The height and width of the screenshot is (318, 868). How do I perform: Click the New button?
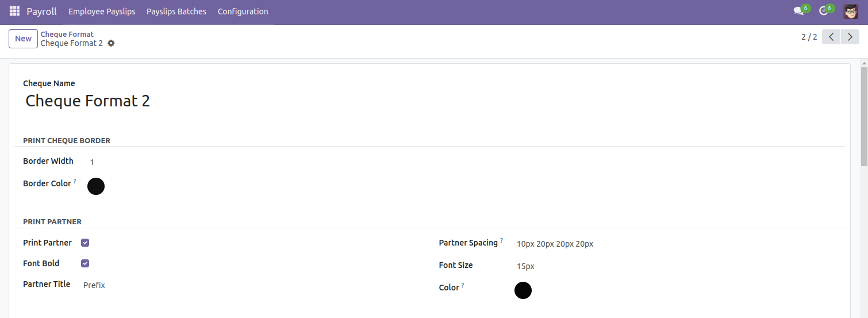(x=23, y=39)
